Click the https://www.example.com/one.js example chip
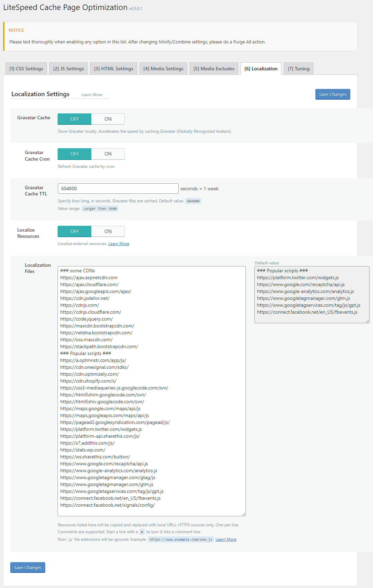Screen dimensions: 373x588 click(x=181, y=539)
